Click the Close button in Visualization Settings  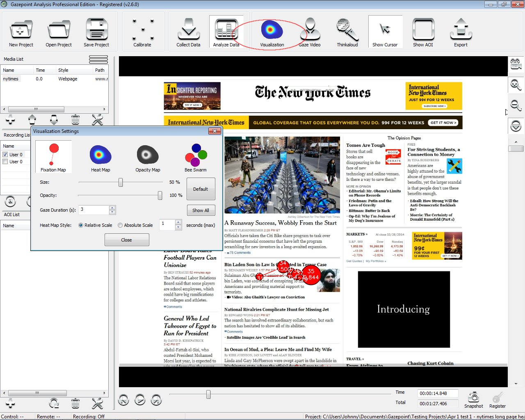(127, 240)
